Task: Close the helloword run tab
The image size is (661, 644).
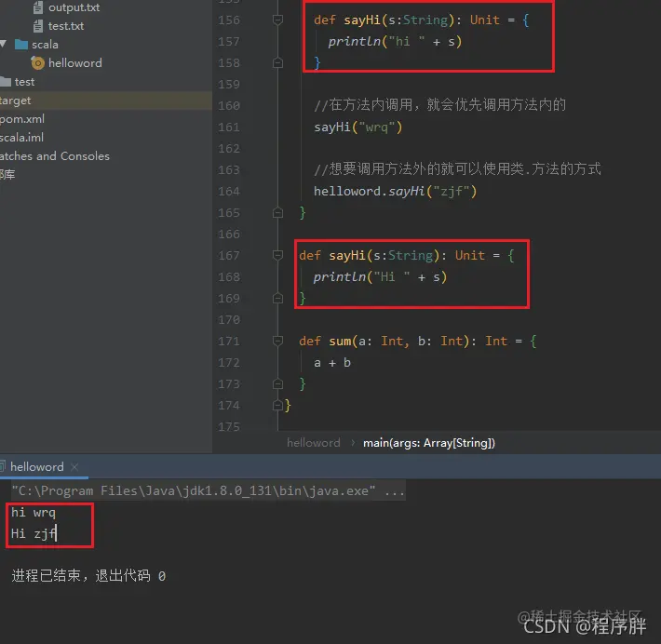Action: [x=74, y=467]
